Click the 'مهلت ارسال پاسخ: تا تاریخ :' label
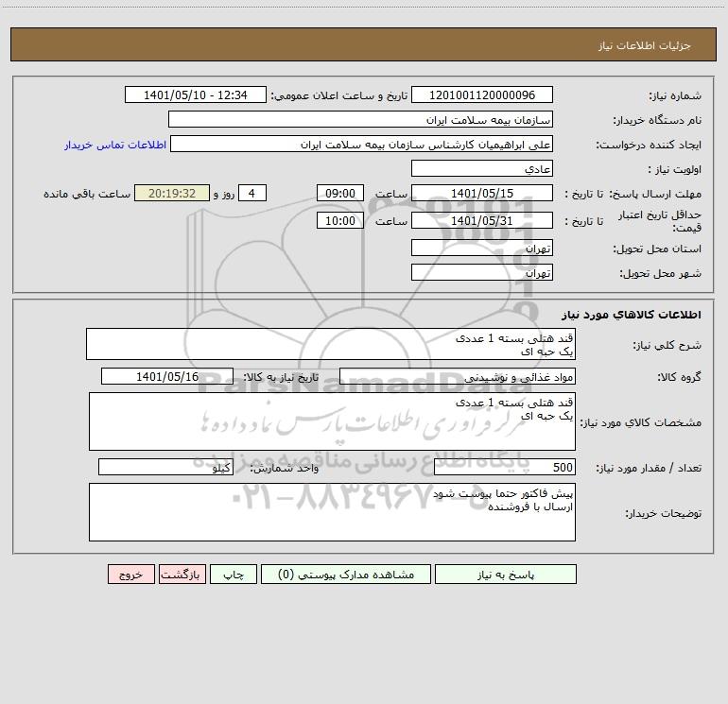 (x=633, y=194)
